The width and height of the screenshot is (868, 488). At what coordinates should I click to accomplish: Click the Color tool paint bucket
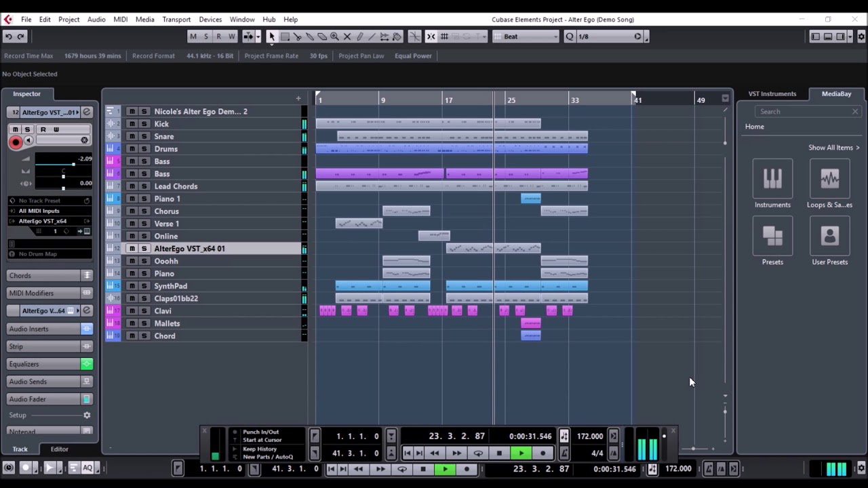pyautogui.click(x=397, y=37)
